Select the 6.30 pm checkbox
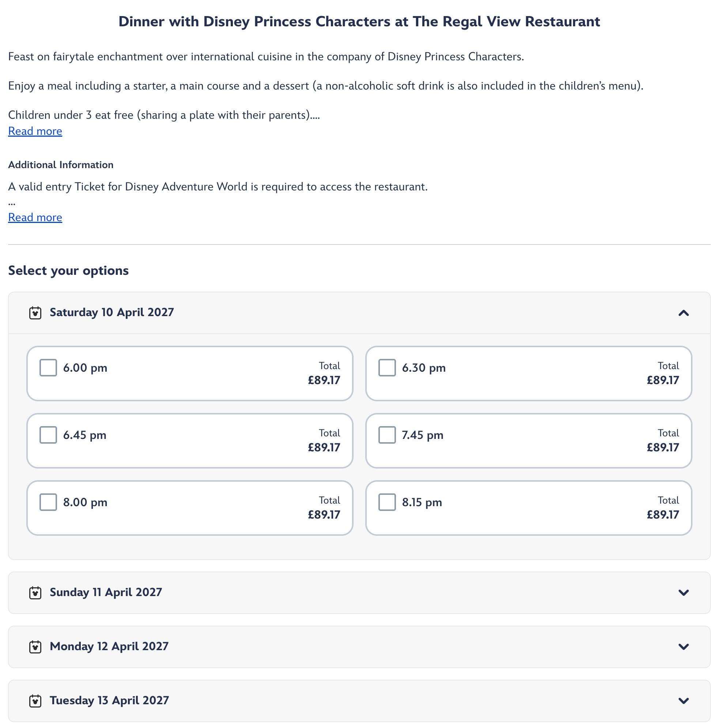The width and height of the screenshot is (721, 728). (387, 368)
